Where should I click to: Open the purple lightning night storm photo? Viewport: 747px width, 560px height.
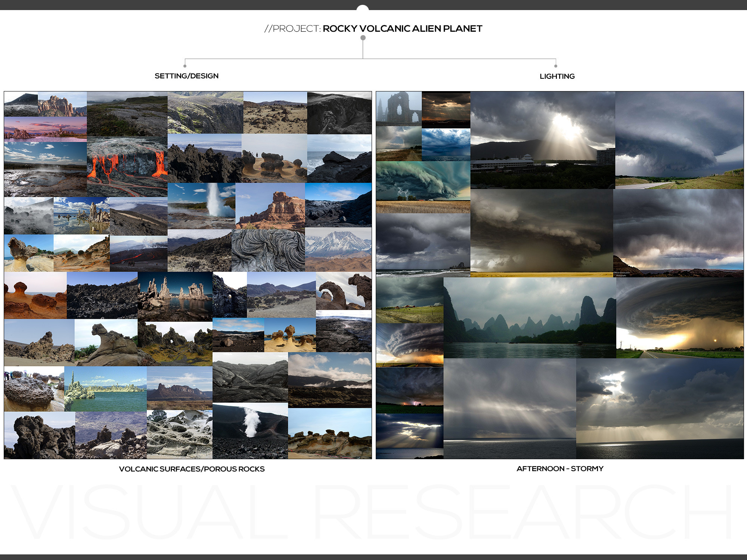coord(410,390)
